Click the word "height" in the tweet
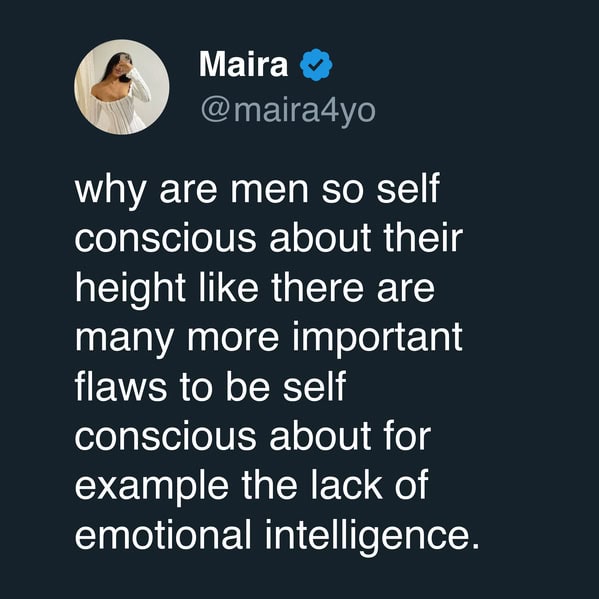The image size is (599, 599). tap(130, 289)
